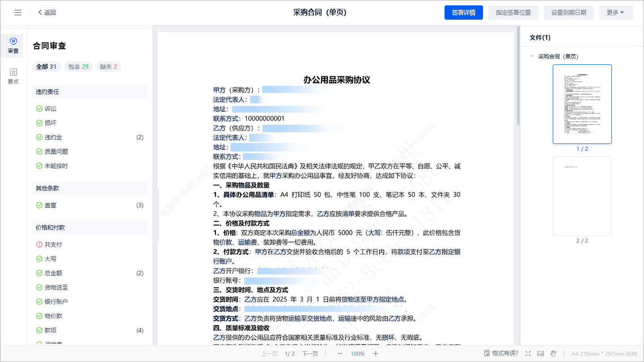The width and height of the screenshot is (644, 362).
Task: Go back with 返回 arrow
Action: tap(47, 13)
